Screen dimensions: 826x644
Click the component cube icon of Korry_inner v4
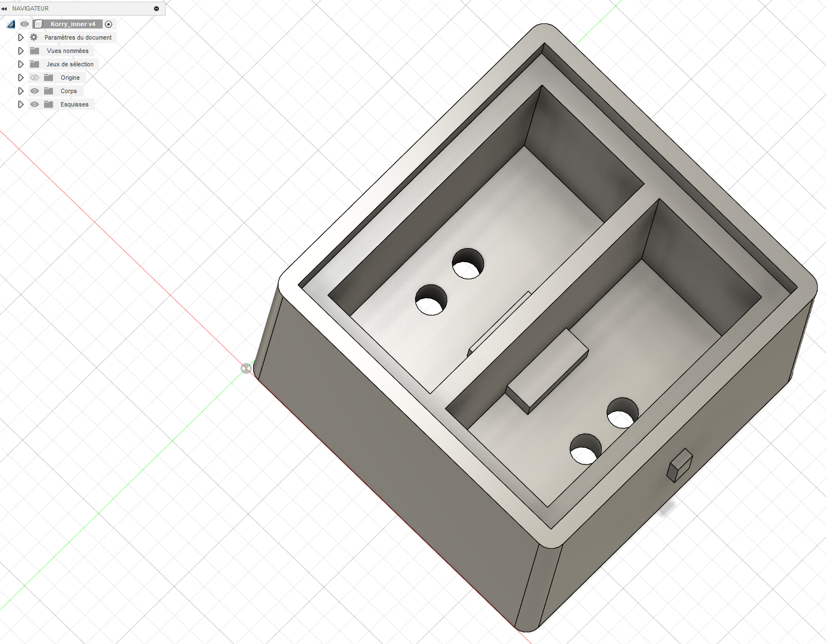(x=38, y=24)
